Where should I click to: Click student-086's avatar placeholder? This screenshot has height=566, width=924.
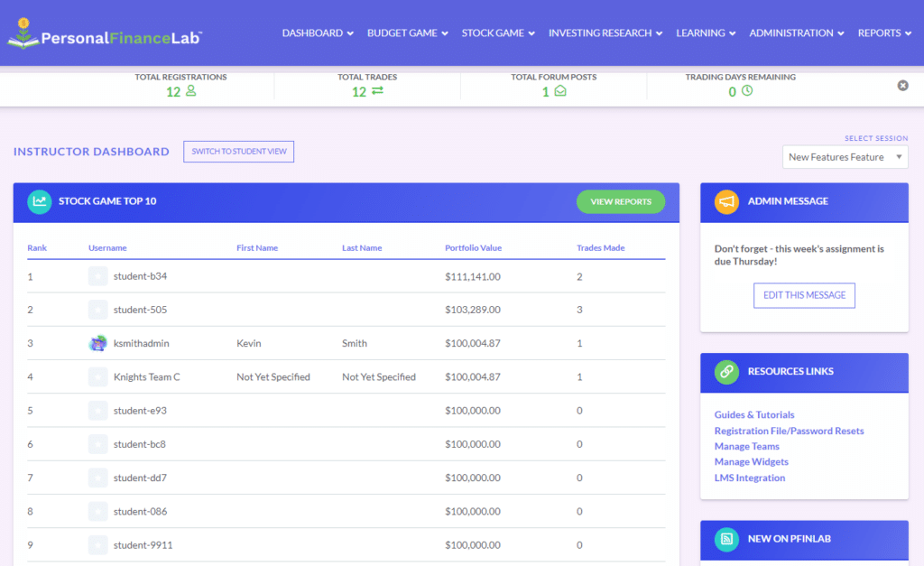coord(97,511)
